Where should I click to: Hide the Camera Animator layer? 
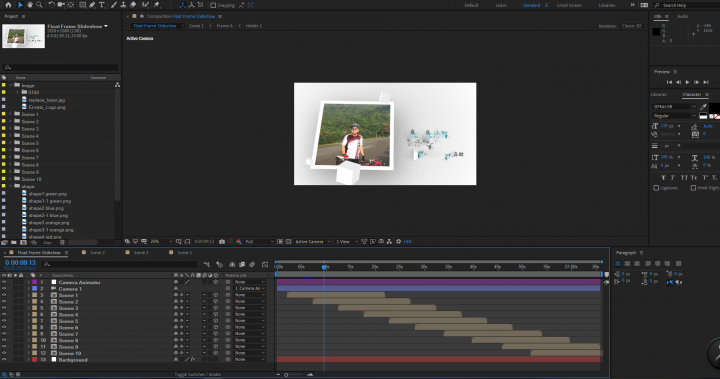(x=4, y=282)
